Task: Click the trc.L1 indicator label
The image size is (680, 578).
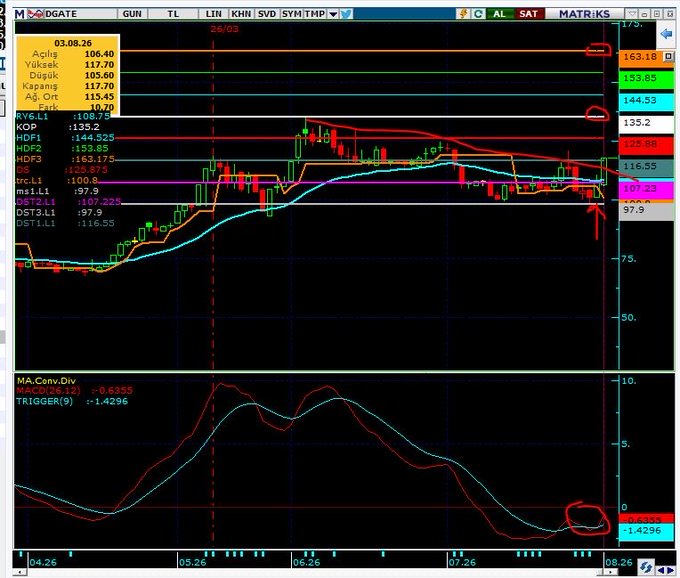Action: pos(57,180)
